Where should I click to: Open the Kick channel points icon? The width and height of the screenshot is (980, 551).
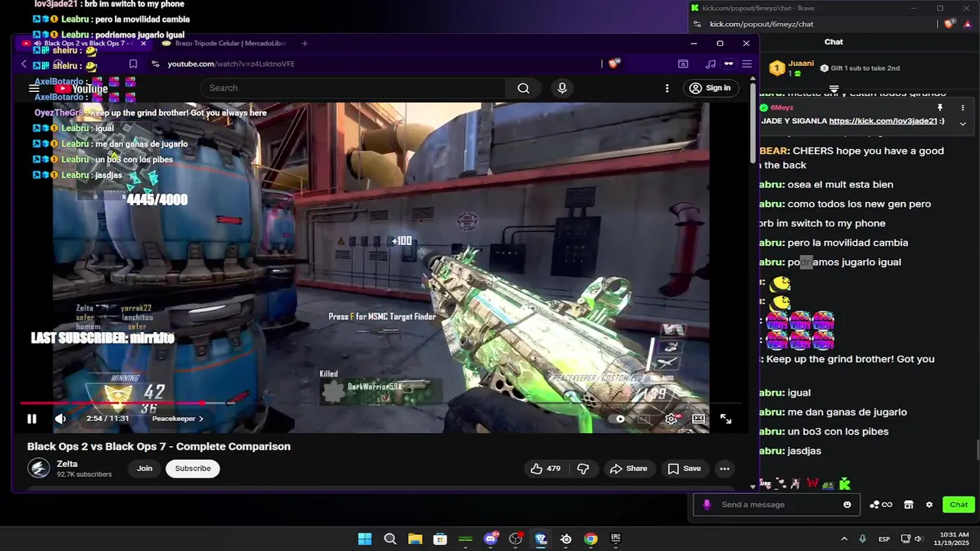(x=881, y=504)
